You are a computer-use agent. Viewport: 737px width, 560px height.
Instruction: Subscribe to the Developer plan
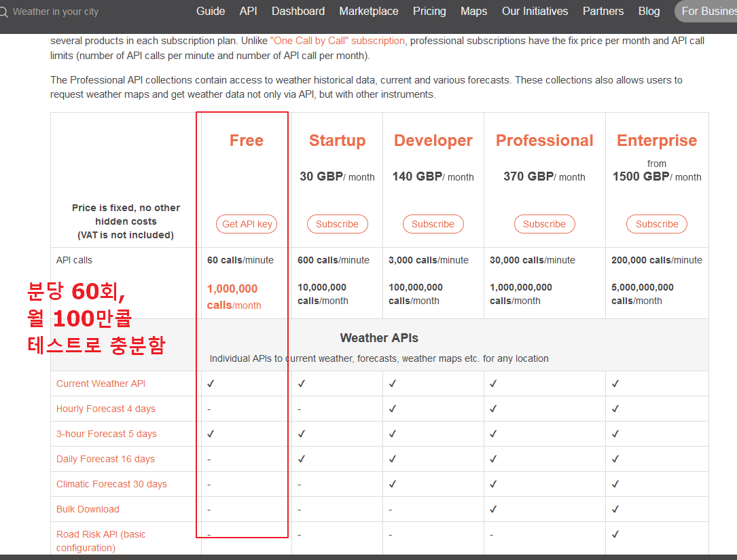(433, 224)
